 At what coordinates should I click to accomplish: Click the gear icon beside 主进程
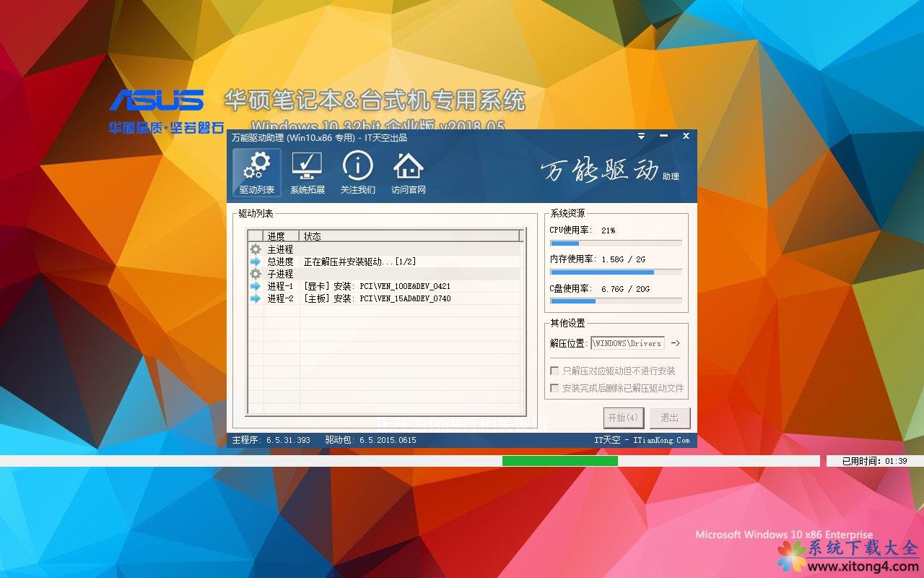256,249
